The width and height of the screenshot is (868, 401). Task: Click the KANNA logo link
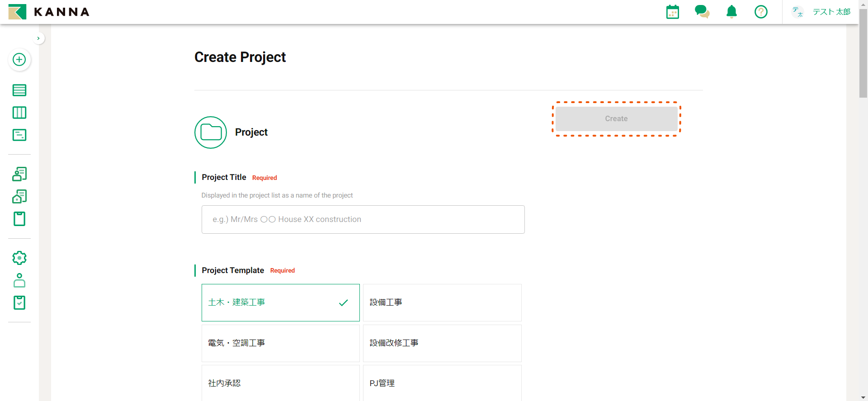[49, 12]
